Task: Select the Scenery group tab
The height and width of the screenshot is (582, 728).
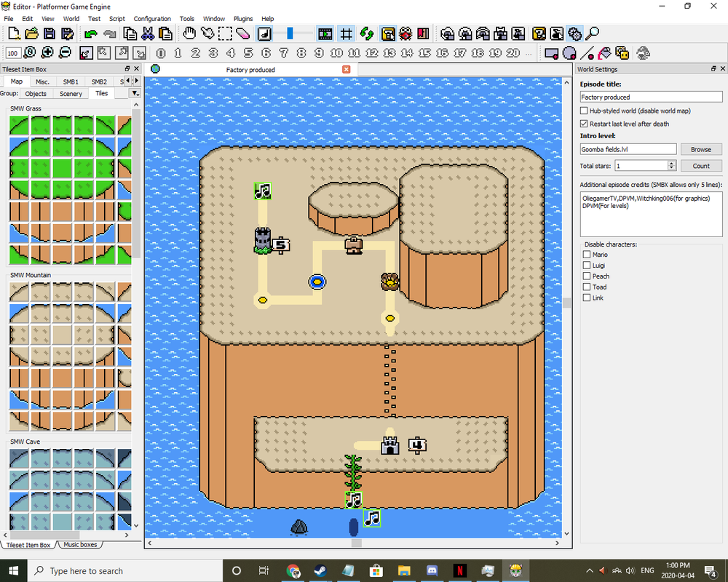Action: point(71,94)
